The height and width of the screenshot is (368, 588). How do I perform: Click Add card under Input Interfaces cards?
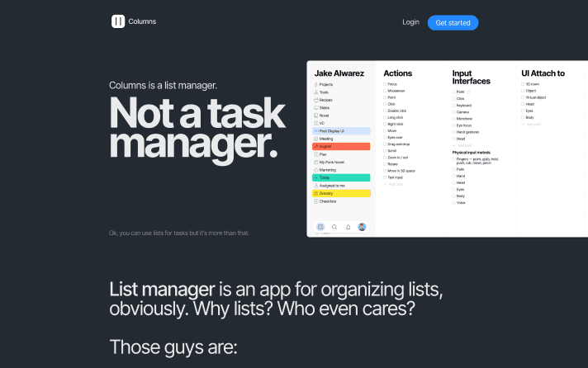click(x=462, y=146)
